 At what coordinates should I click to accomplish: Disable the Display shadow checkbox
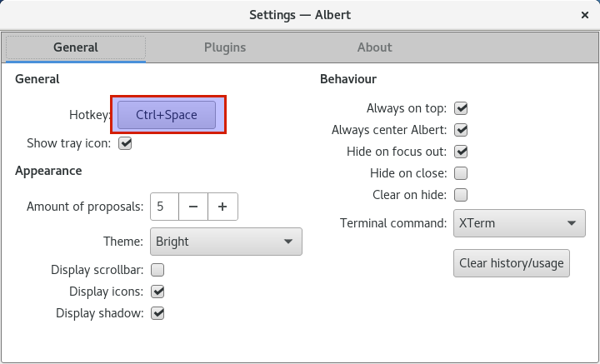coord(157,313)
